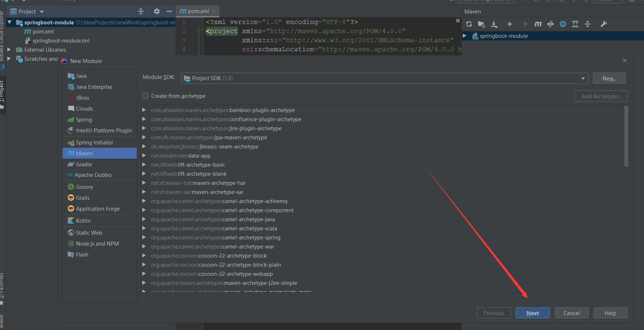Click the Cancel button
The image size is (644, 330).
[x=572, y=313]
